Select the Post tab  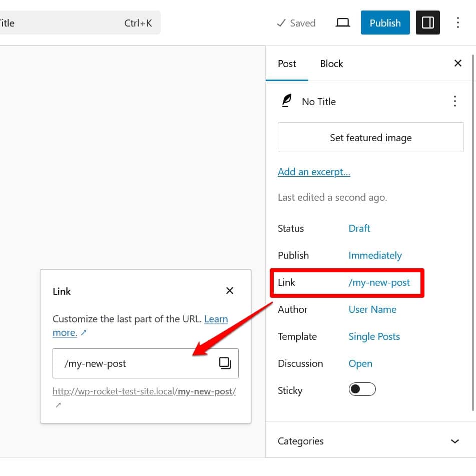pos(287,64)
